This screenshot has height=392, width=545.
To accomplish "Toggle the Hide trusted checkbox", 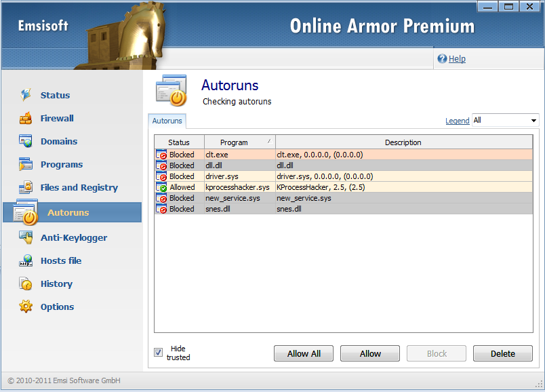I will tap(158, 353).
